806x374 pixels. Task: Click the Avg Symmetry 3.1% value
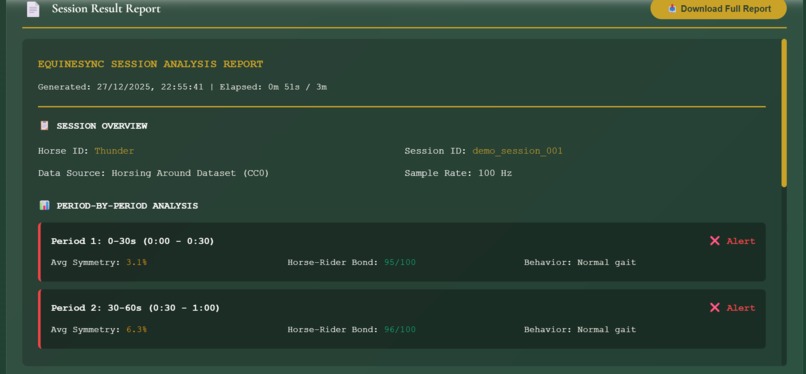click(x=136, y=263)
